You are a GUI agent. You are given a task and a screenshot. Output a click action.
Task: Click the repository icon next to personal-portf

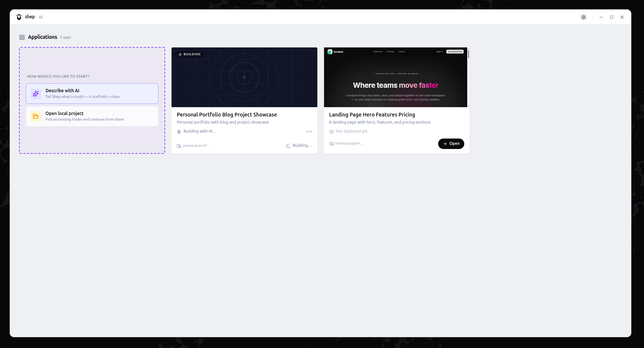[179, 145]
